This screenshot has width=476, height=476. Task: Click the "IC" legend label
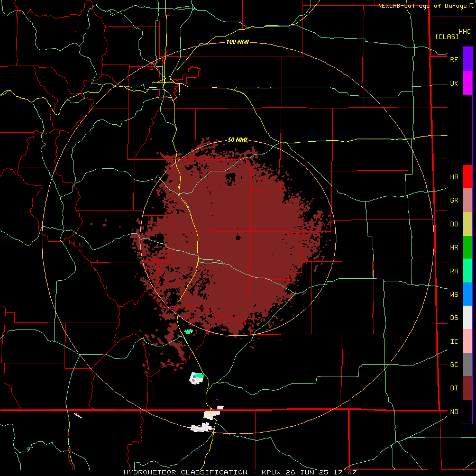454,341
